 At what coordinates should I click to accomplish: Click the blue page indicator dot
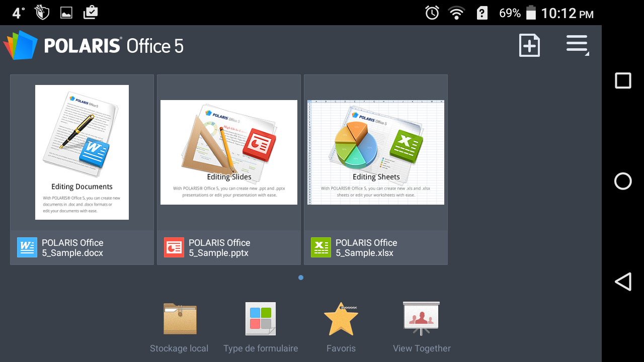[x=301, y=278]
